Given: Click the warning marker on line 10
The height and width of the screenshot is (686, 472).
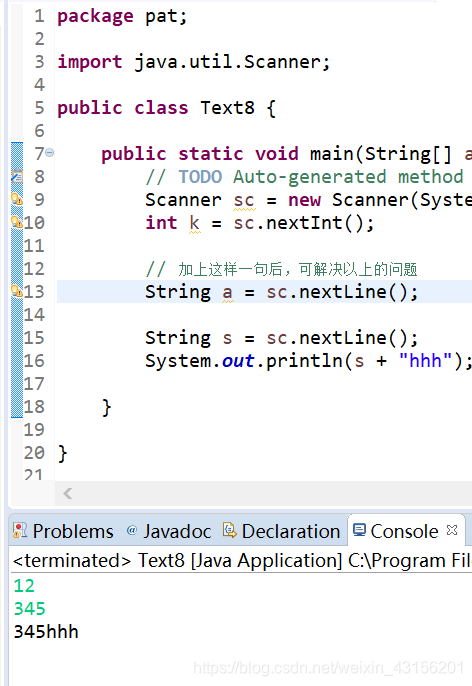Looking at the screenshot, I should click(x=17, y=222).
